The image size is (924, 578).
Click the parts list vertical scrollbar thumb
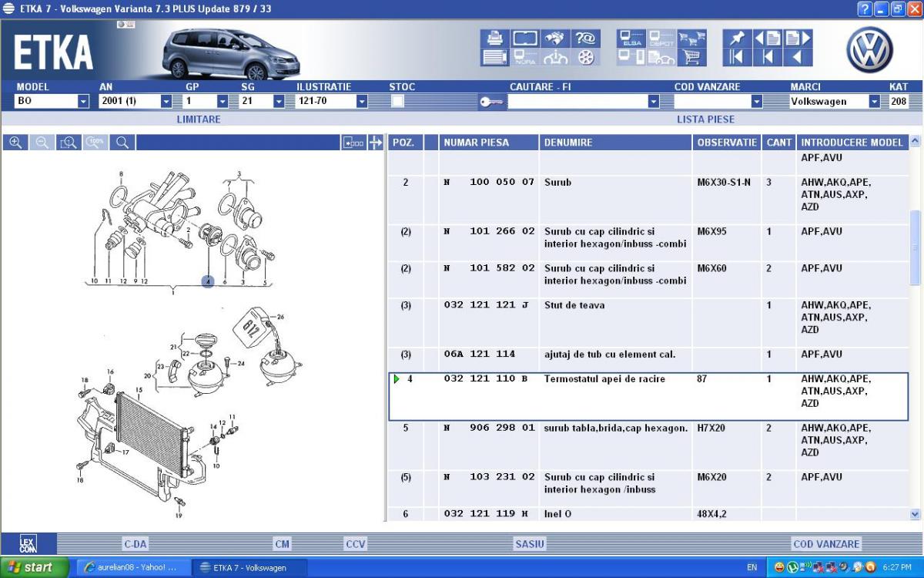pos(915,247)
